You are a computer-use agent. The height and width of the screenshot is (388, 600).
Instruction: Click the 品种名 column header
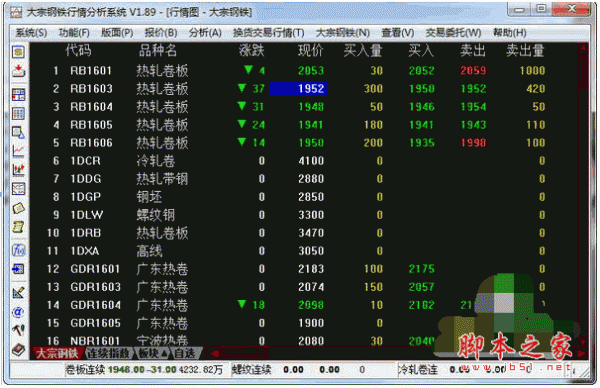(158, 51)
